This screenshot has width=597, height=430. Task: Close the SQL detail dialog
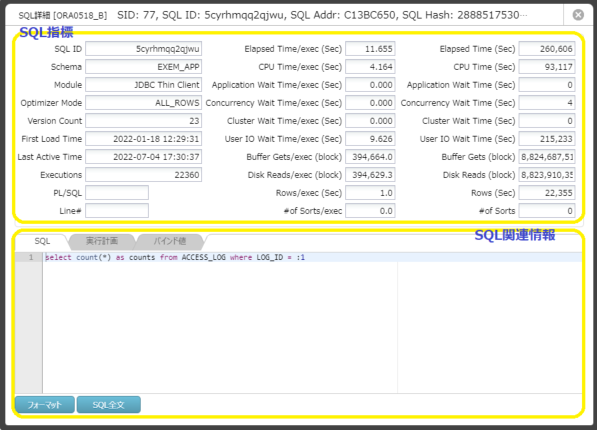coord(578,15)
